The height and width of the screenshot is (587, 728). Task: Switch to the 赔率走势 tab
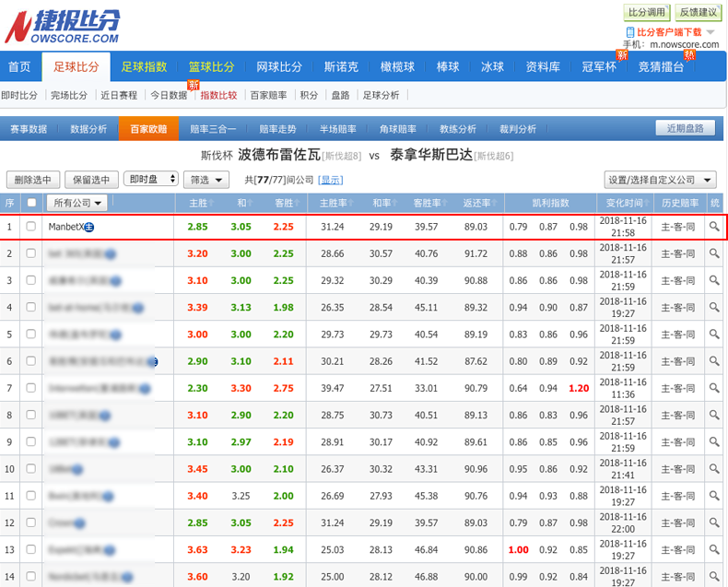pos(277,129)
